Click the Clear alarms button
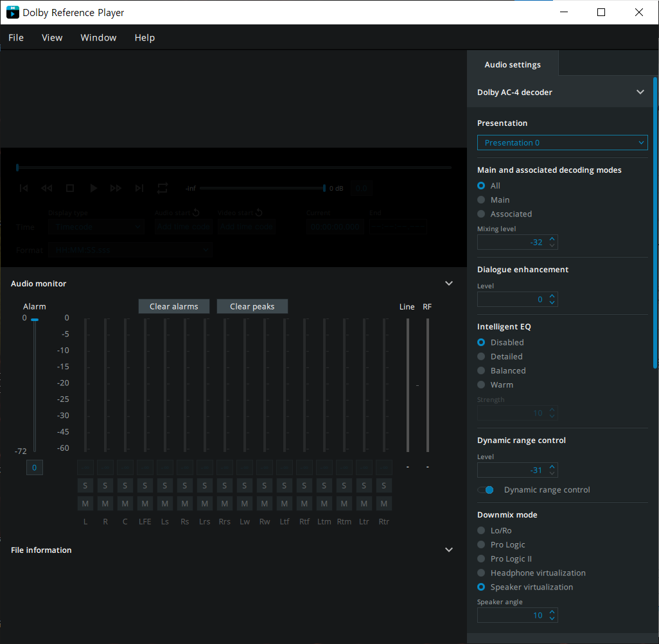This screenshot has width=659, height=644. [x=173, y=306]
